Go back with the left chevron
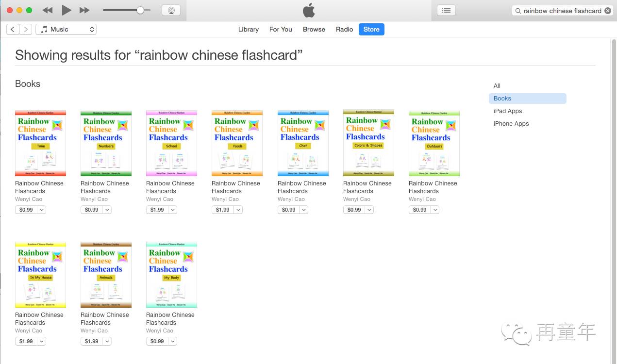 [13, 30]
